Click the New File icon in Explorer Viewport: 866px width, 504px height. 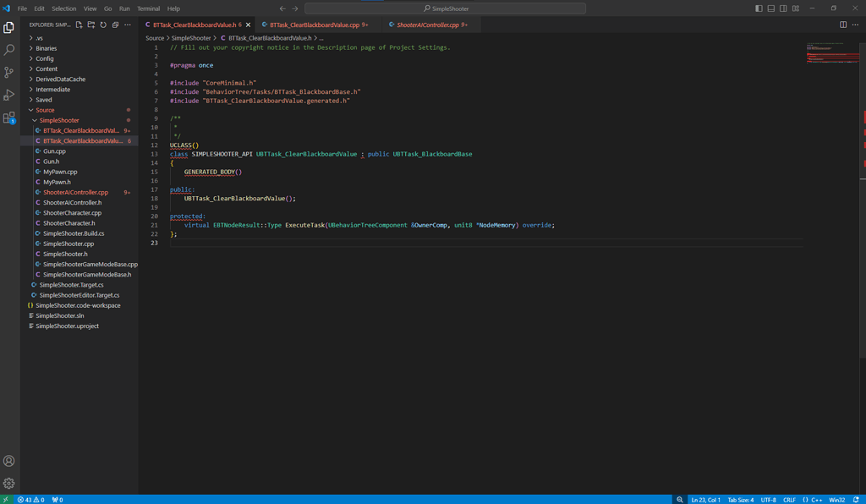[x=79, y=25]
